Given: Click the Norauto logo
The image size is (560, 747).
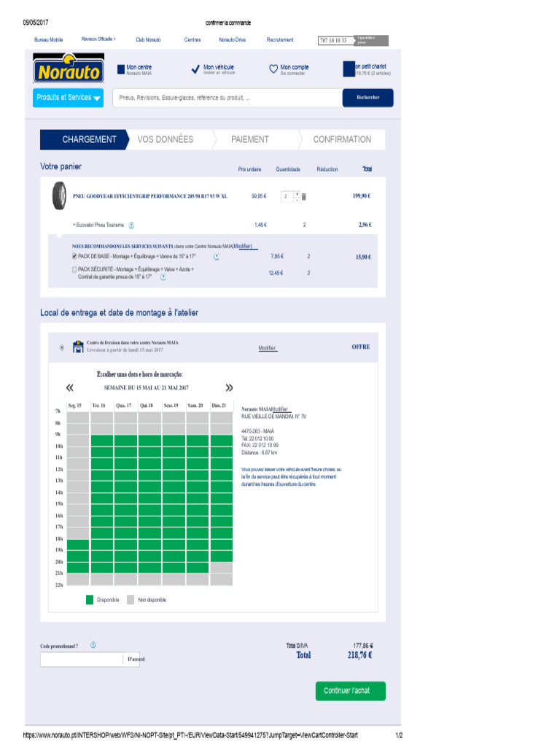Looking at the screenshot, I should point(69,69).
